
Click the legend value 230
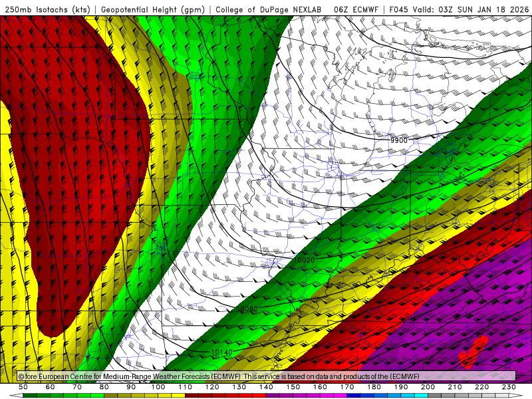click(509, 387)
